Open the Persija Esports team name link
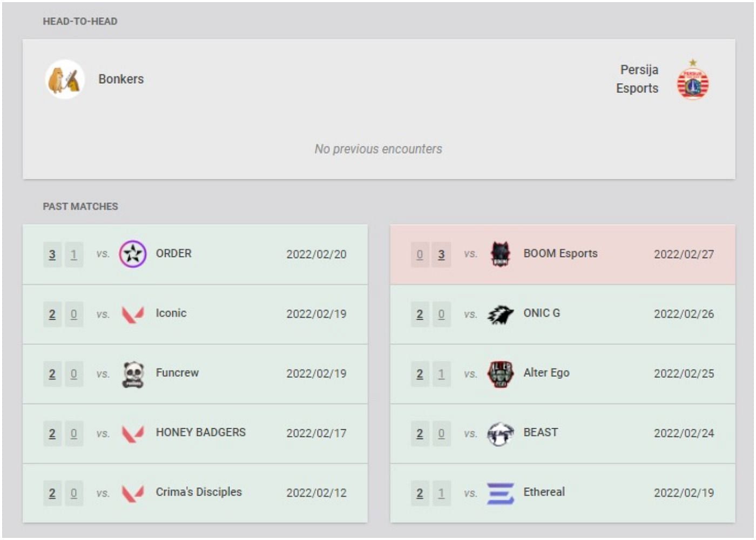Screen dimensions: 756x540 (638, 79)
